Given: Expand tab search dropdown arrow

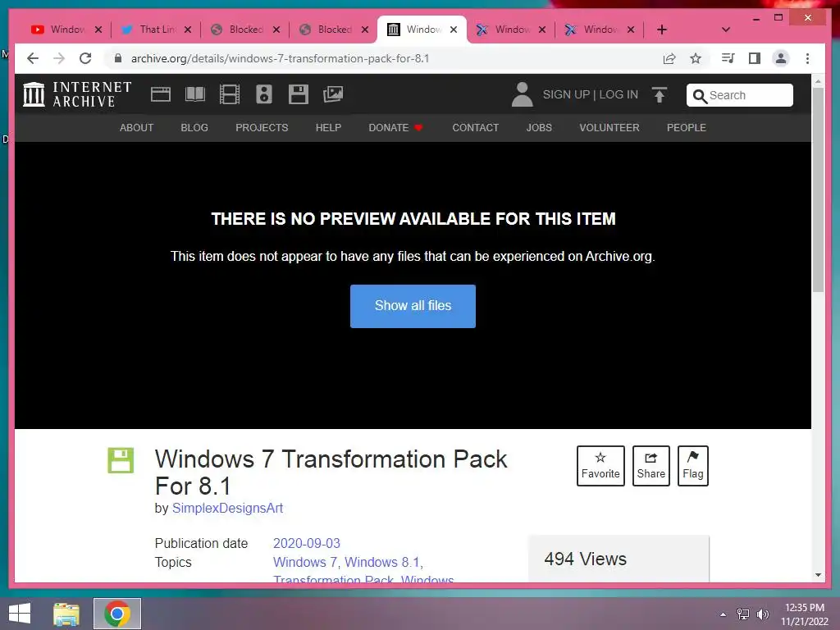Looking at the screenshot, I should click(725, 30).
